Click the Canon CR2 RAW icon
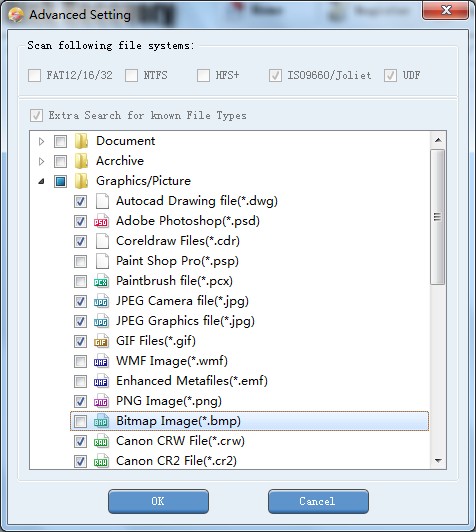This screenshot has width=476, height=532. (101, 461)
